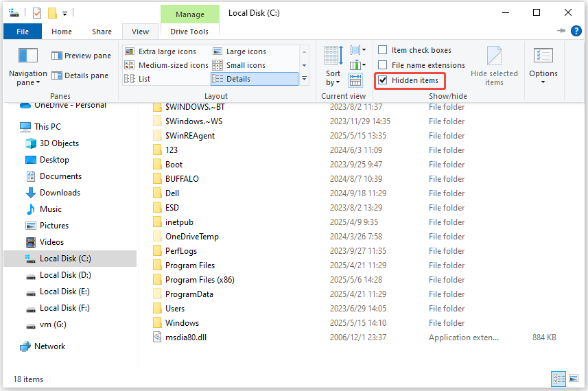Select the inetpub folder
The width and height of the screenshot is (588, 391).
pyautogui.click(x=174, y=222)
